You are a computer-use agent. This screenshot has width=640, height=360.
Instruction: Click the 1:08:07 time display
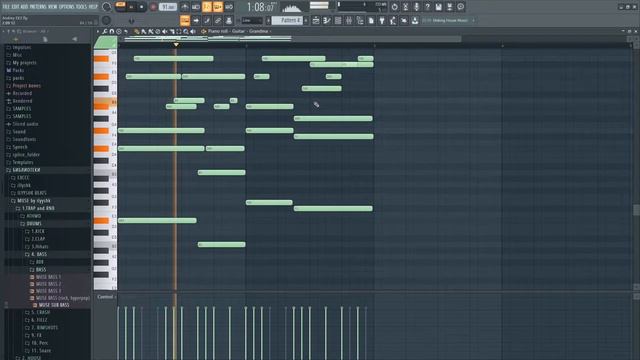point(263,7)
